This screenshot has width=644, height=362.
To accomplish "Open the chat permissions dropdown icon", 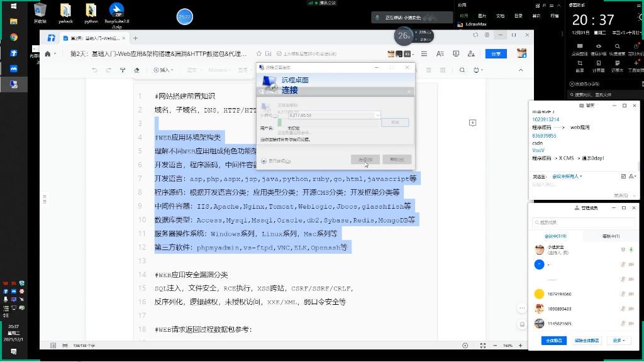I will tap(633, 177).
